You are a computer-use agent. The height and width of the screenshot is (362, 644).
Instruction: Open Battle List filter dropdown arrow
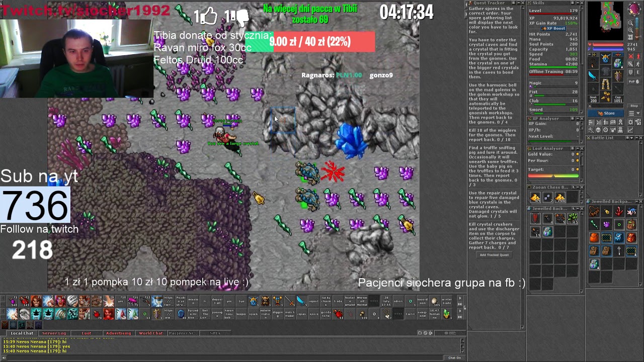(x=631, y=137)
